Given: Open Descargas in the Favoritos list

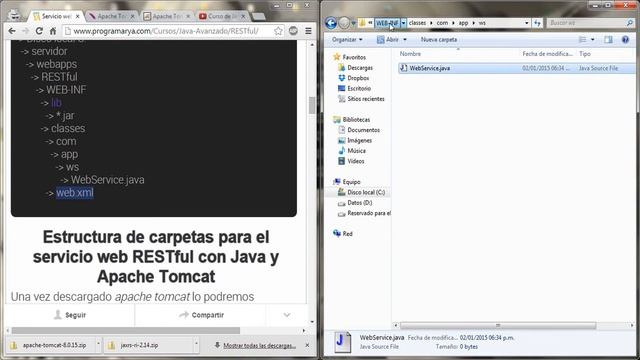Looking at the screenshot, I should (355, 68).
